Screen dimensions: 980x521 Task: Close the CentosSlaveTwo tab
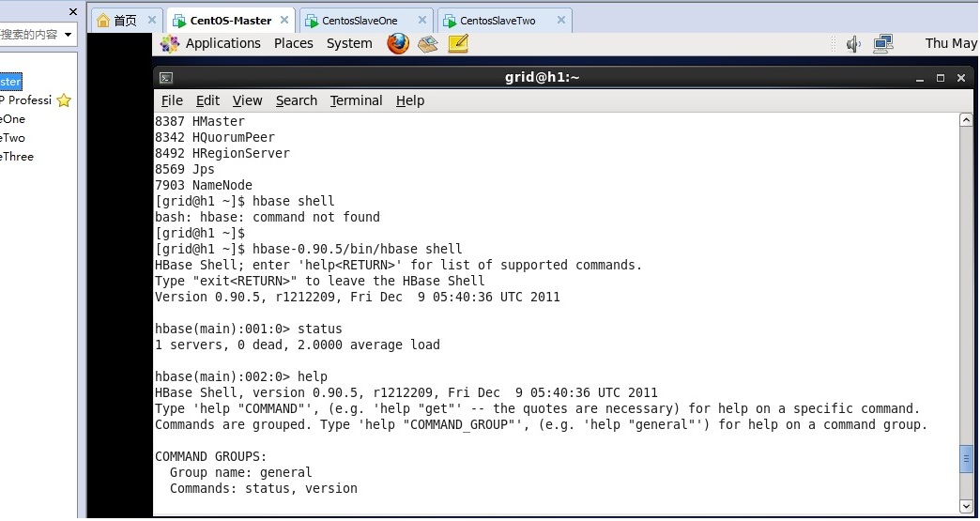coord(561,20)
